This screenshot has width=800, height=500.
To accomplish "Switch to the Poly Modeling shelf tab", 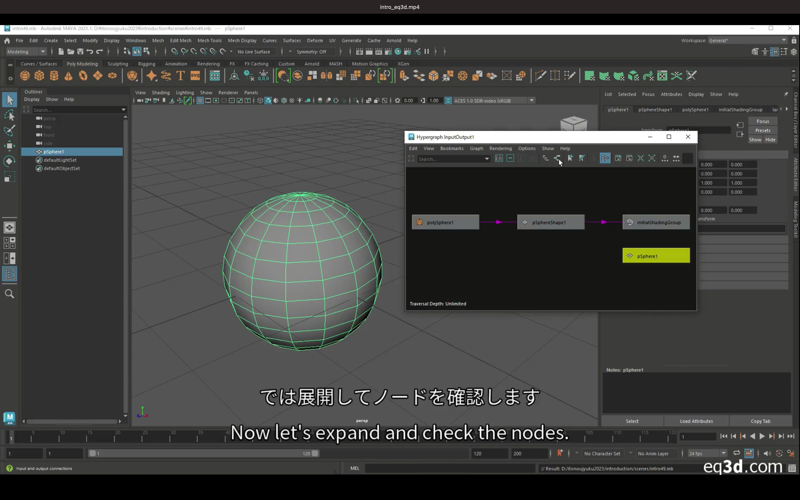I will tap(82, 63).
